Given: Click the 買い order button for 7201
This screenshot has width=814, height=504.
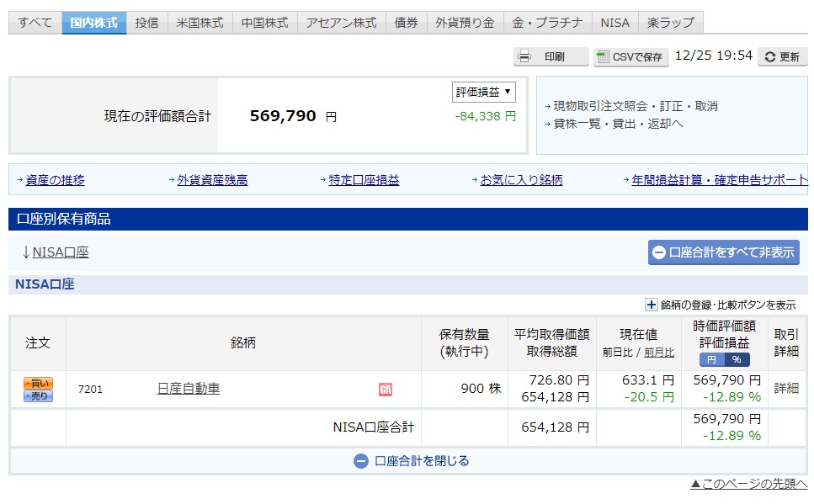Looking at the screenshot, I should click(x=38, y=383).
